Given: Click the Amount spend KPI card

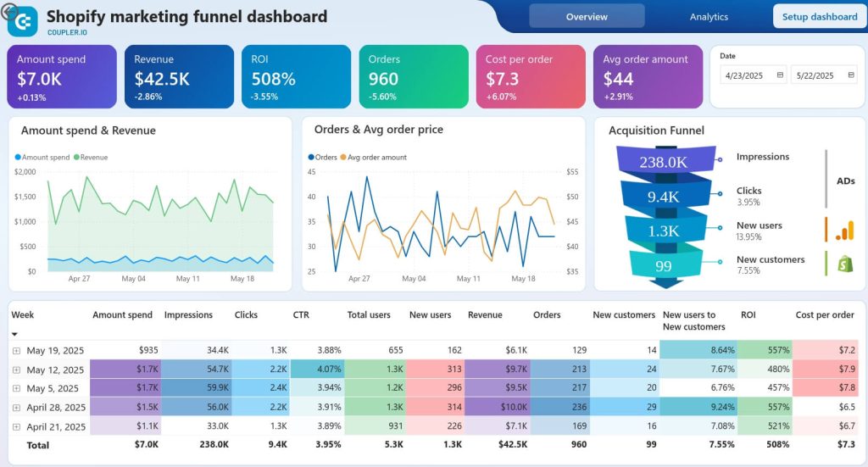Looking at the screenshot, I should point(62,77).
